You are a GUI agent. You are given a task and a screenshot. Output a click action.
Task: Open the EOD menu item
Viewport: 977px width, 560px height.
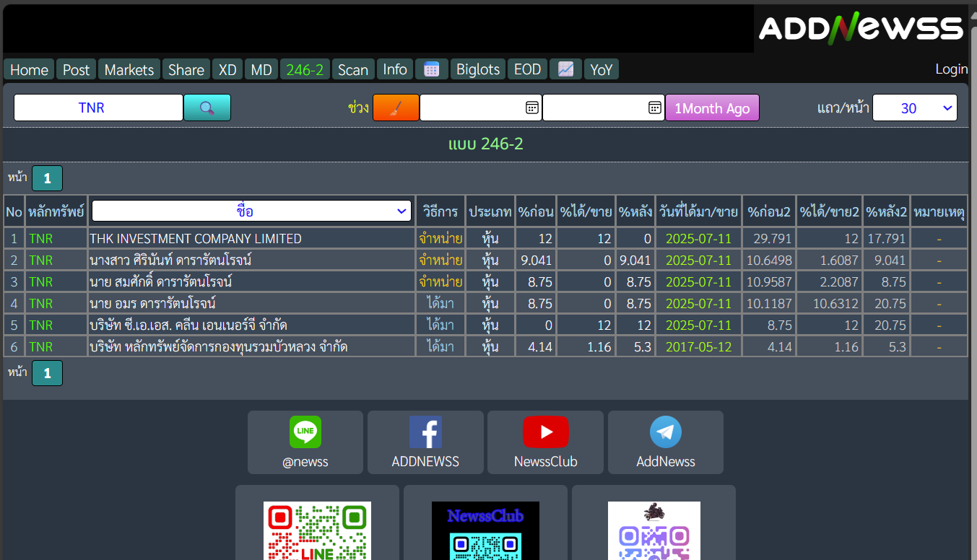click(x=527, y=69)
